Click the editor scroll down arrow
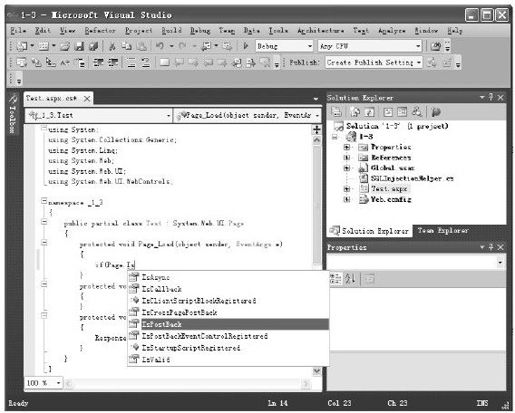This screenshot has width=515, height=413. pos(317,371)
